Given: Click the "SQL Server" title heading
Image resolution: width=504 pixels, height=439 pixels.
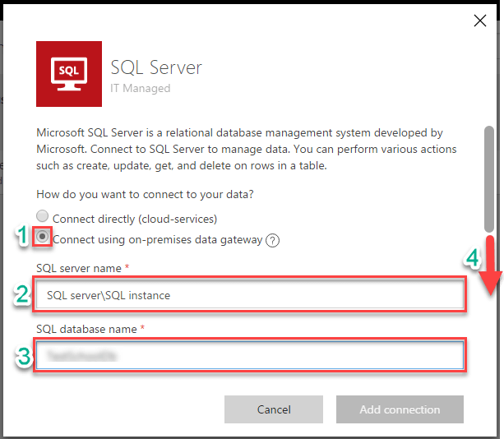Looking at the screenshot, I should pos(156,67).
